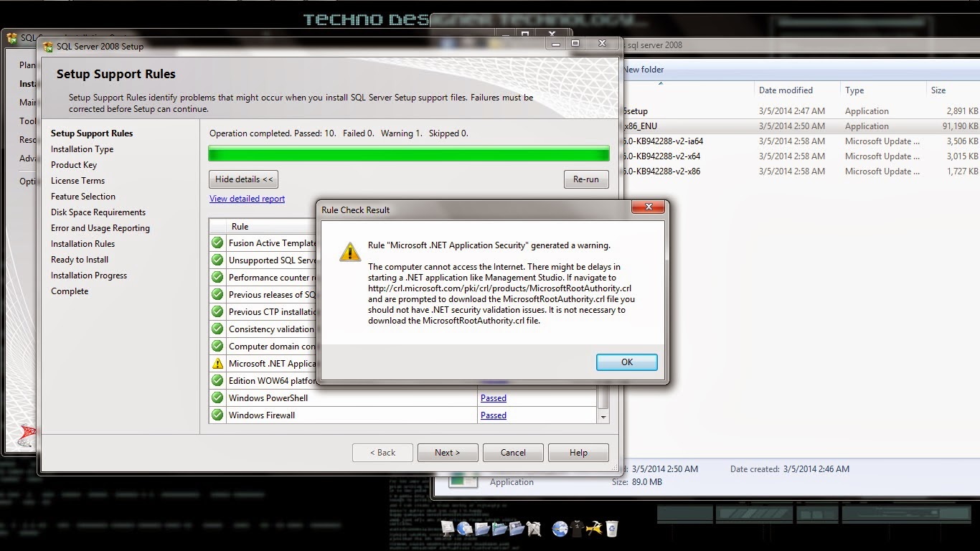Select Installation Type in the left step list
This screenshot has width=980, height=551.
click(x=83, y=149)
